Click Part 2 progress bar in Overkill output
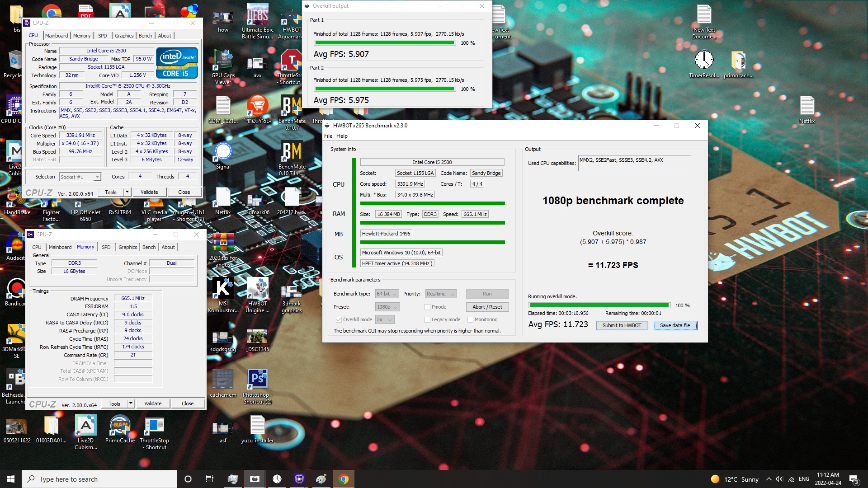The image size is (868, 488). [x=385, y=89]
